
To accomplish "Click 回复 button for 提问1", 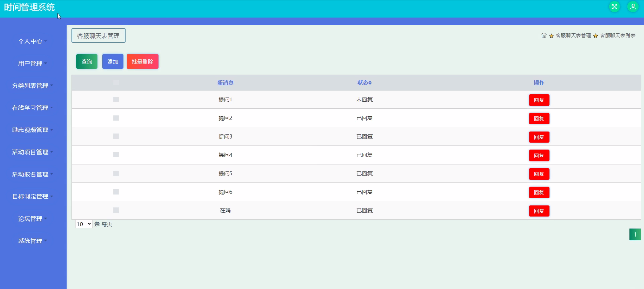I will tap(539, 100).
